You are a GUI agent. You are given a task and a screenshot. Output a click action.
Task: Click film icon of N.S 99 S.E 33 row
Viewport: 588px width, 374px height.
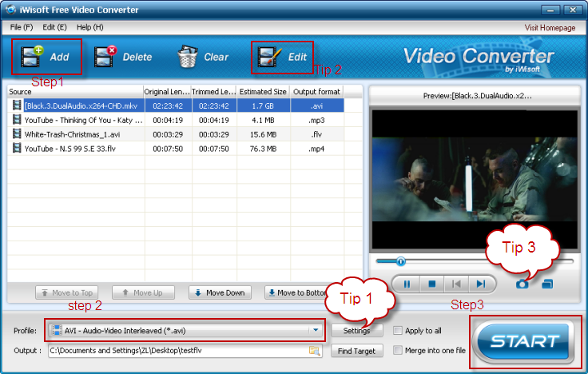point(17,148)
